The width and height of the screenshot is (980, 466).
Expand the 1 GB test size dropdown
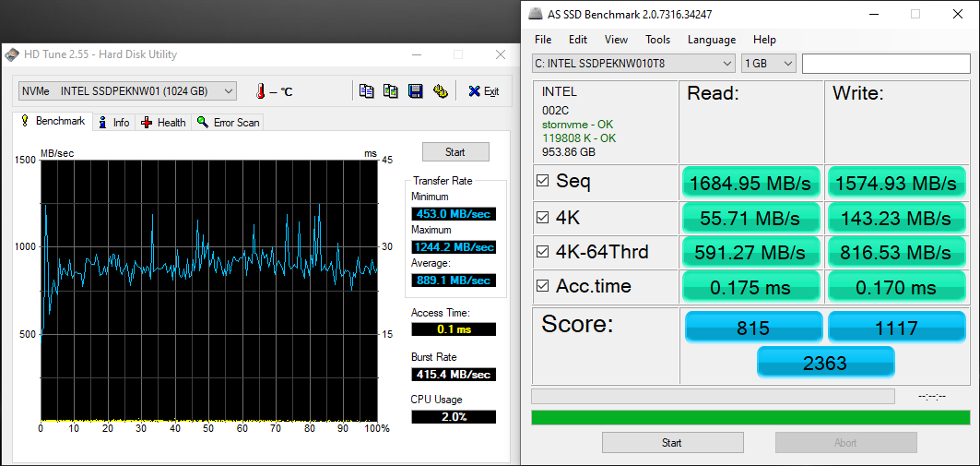(x=768, y=63)
